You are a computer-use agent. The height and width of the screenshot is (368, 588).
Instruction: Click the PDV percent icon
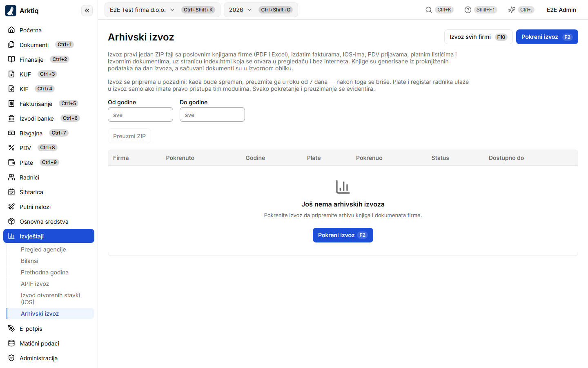11,148
